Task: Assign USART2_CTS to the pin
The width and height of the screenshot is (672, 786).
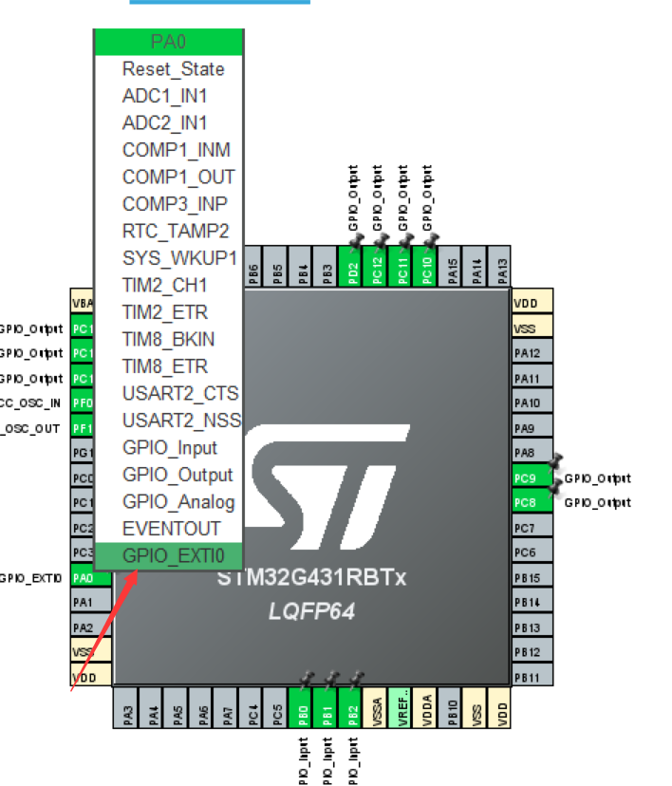Action: tap(168, 394)
